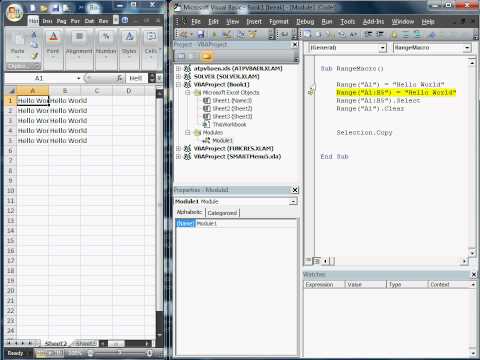Click the Save icon in VBA toolbar
Screen dimensions: 480x360
(201, 34)
